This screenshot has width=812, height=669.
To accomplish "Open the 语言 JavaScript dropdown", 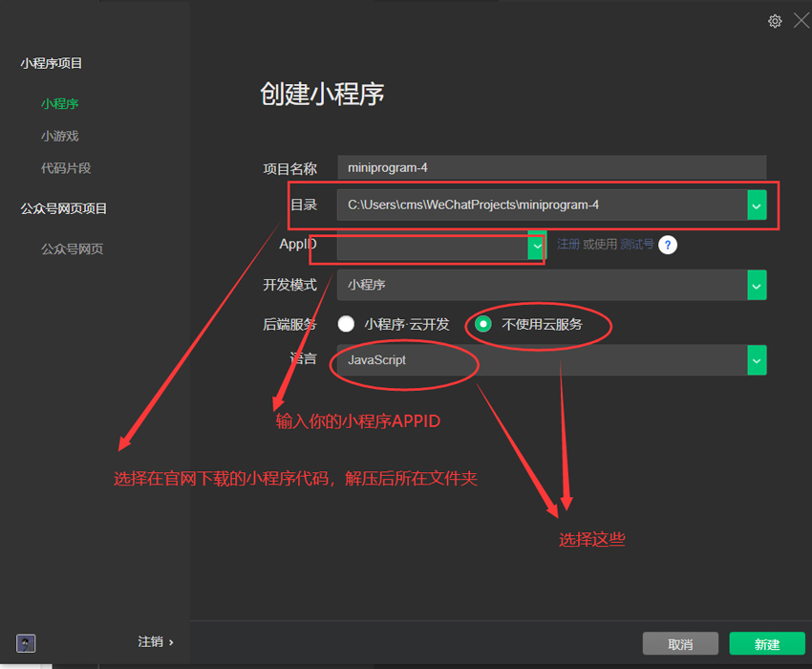I will (x=757, y=360).
